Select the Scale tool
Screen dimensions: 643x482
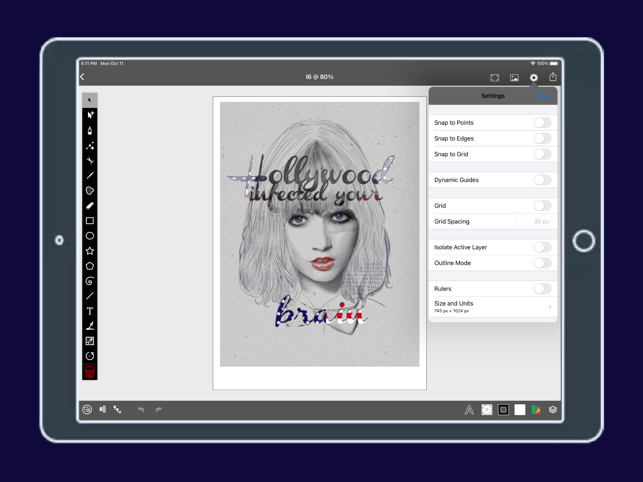(90, 341)
